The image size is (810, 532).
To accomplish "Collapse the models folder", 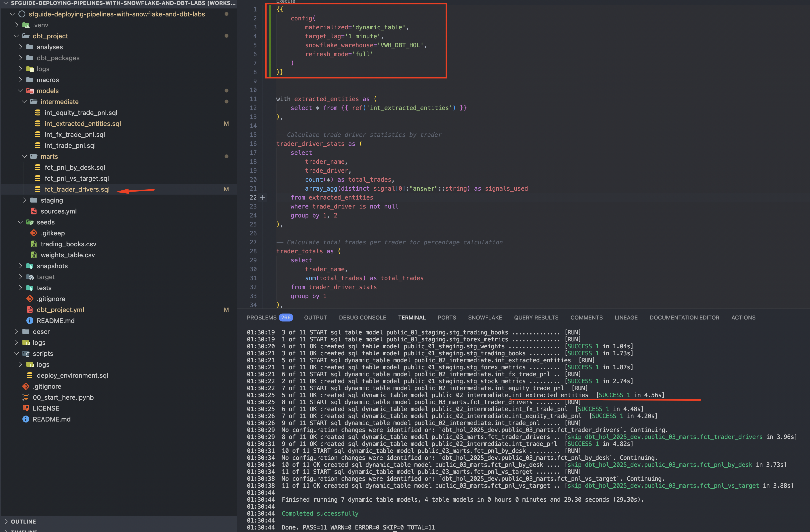I will coord(20,91).
